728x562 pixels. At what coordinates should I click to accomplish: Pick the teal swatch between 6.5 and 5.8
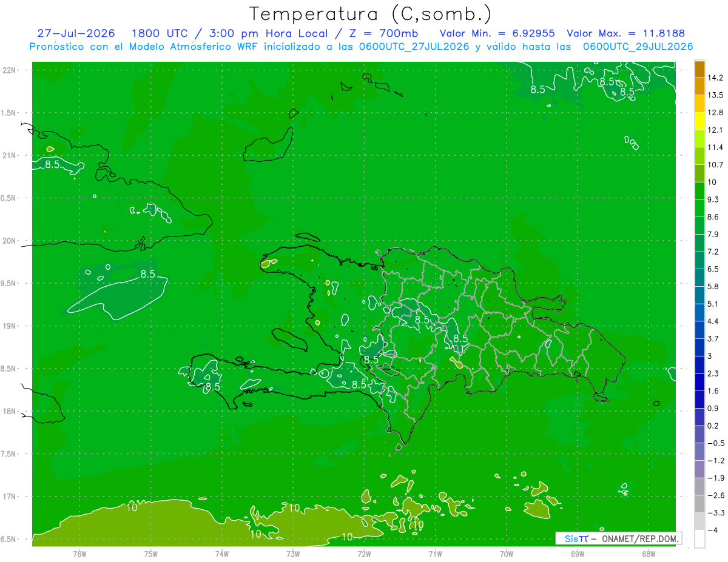point(699,278)
